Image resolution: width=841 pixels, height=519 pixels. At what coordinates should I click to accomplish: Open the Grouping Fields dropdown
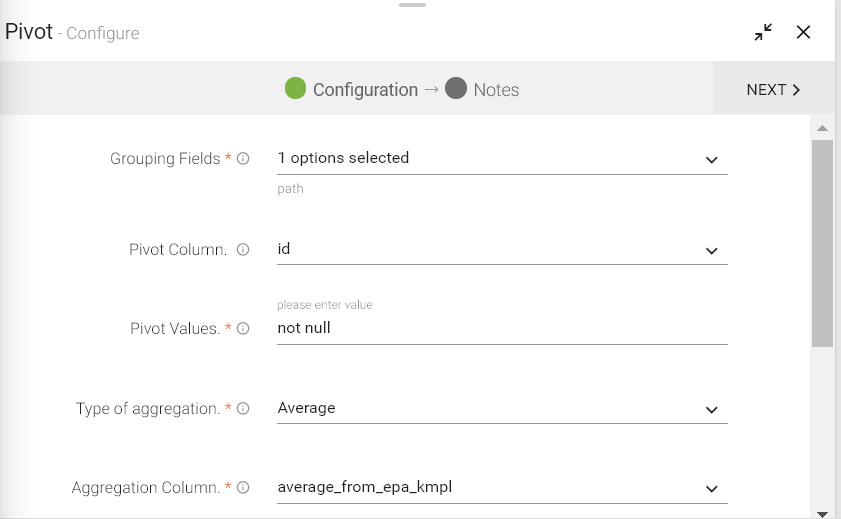(711, 159)
